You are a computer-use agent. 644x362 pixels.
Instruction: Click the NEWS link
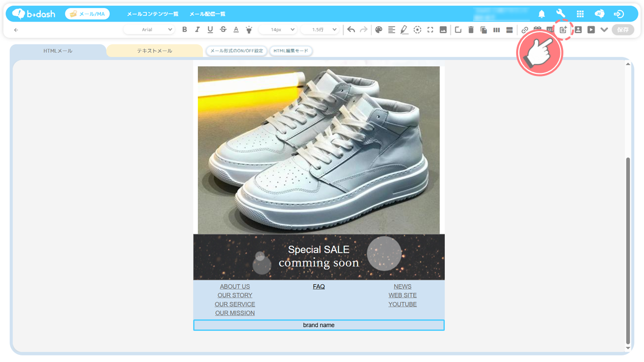(x=403, y=287)
